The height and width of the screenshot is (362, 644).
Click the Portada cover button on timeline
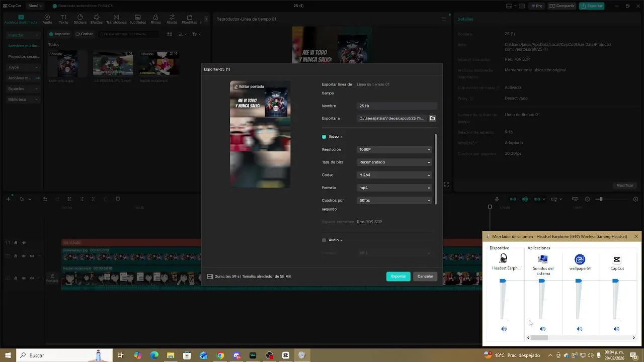pyautogui.click(x=52, y=278)
